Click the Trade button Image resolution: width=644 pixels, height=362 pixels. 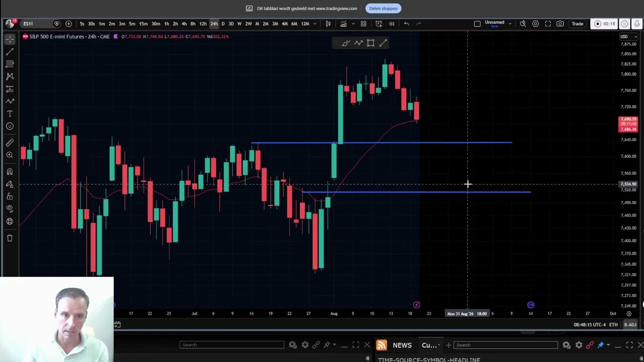(x=577, y=24)
